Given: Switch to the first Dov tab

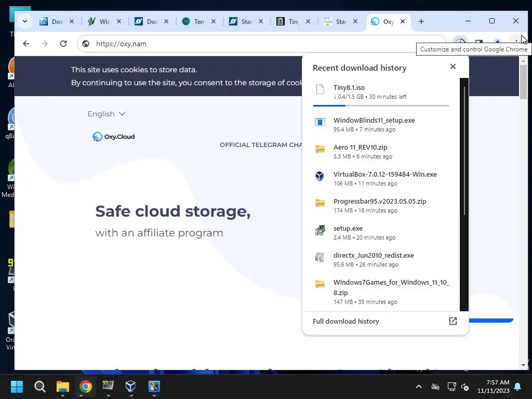Looking at the screenshot, I should point(57,21).
